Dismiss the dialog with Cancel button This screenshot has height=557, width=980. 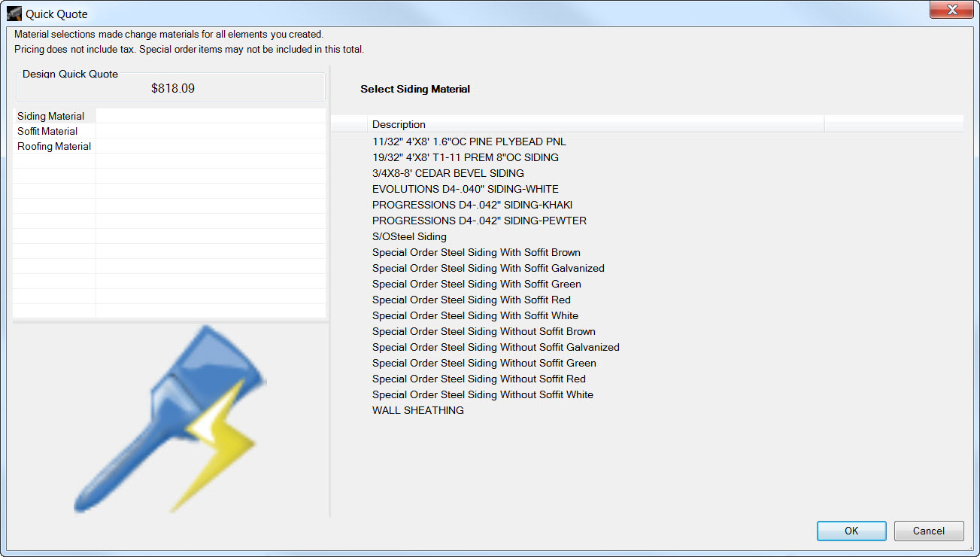click(929, 531)
